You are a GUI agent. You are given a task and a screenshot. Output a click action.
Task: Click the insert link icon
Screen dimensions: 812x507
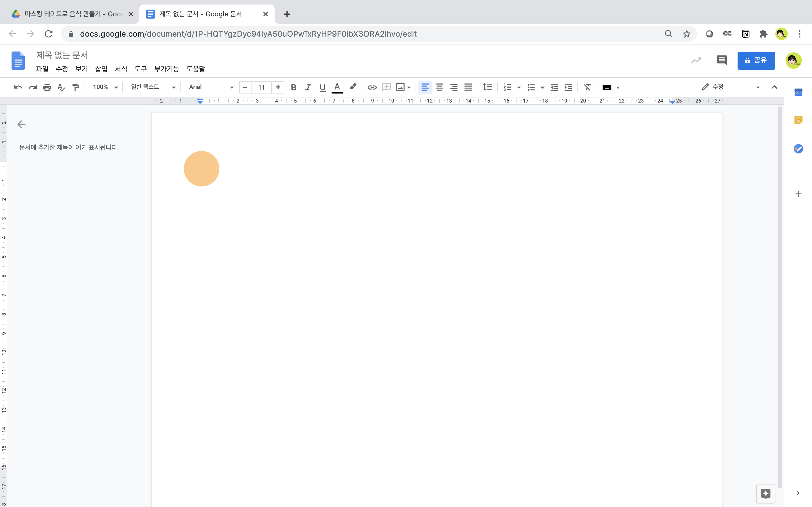[372, 87]
